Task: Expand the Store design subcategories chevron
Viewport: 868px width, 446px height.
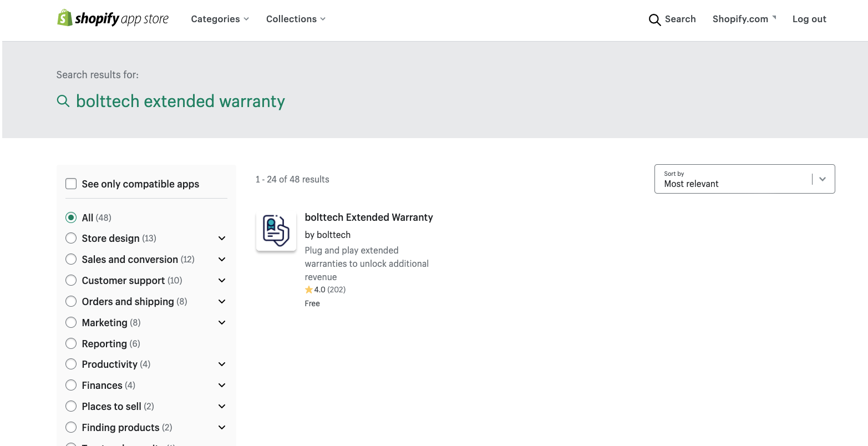Action: click(222, 239)
